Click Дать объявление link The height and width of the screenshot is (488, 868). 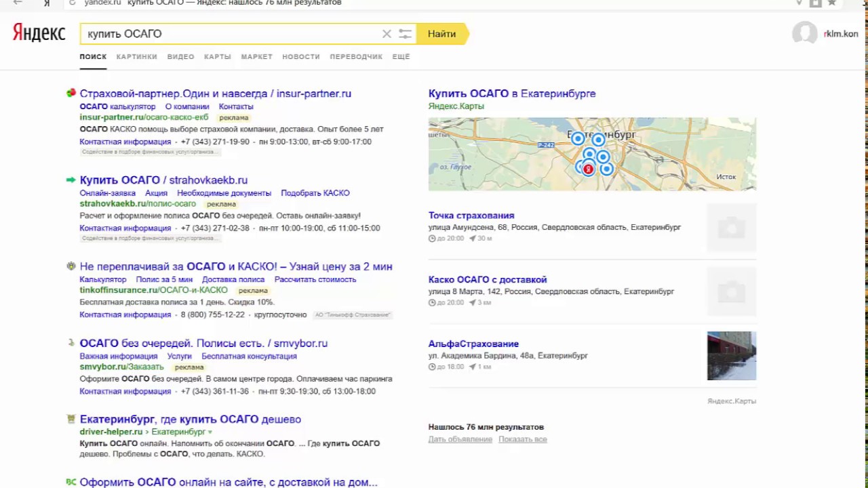coord(460,439)
